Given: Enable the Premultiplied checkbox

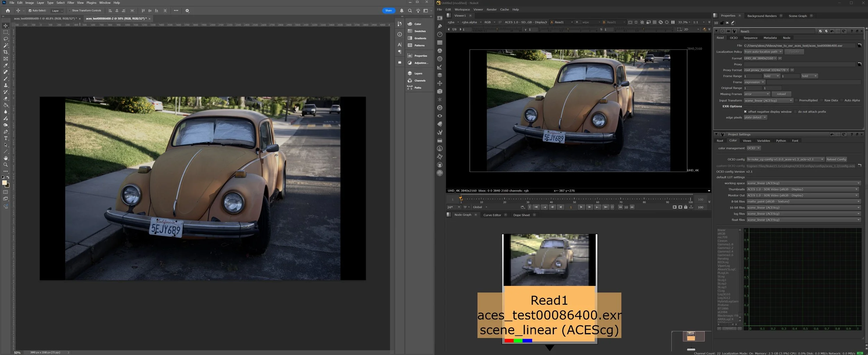Looking at the screenshot, I should point(796,101).
